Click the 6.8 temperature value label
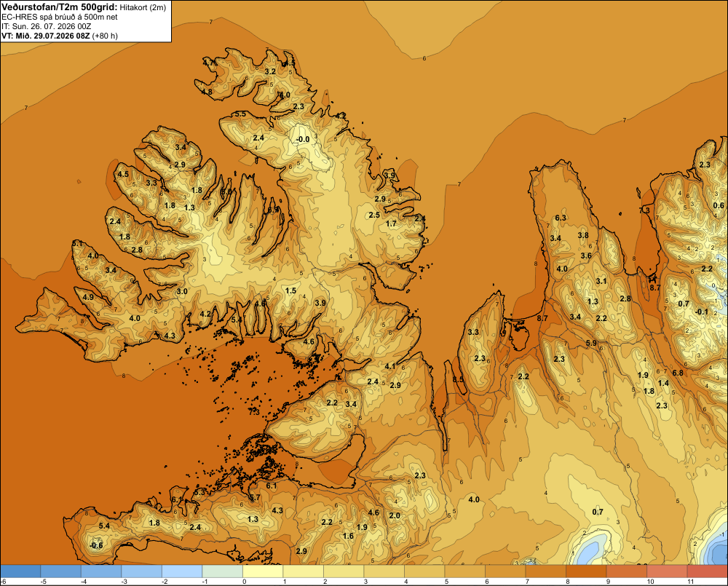The image size is (728, 586). (x=678, y=373)
